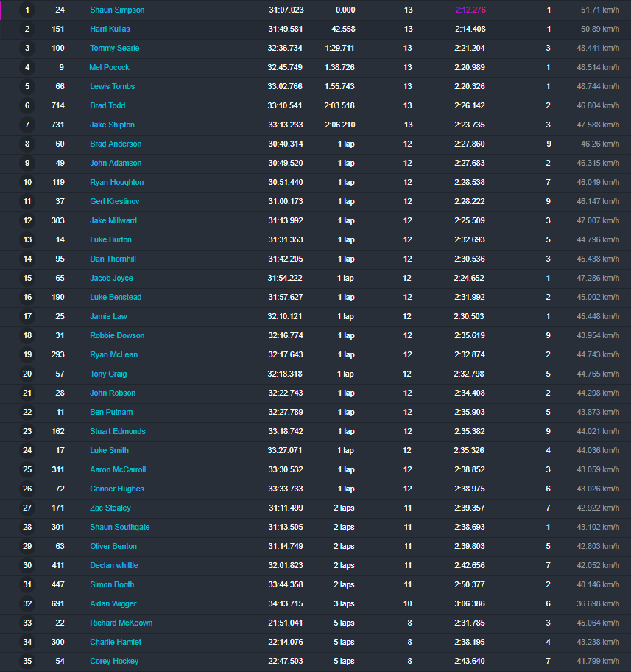Select position badge number 22
Screen dimensions: 631x672
[x=27, y=413]
